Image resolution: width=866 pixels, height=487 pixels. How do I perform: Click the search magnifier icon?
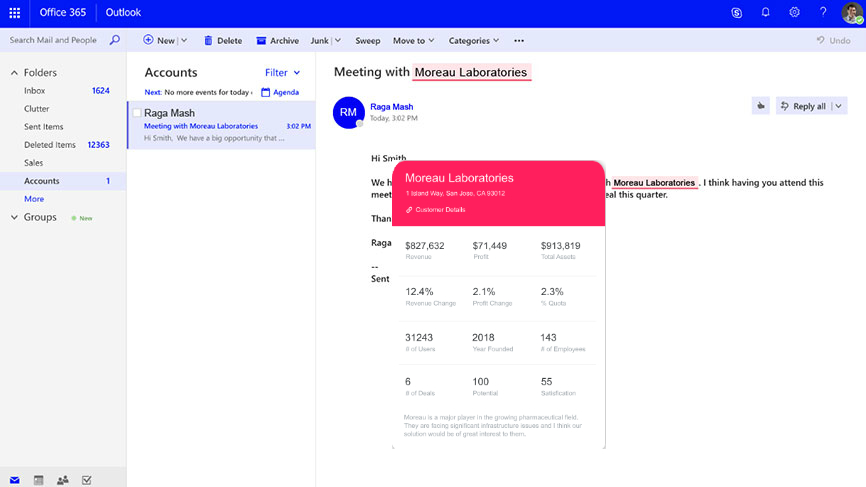point(114,40)
